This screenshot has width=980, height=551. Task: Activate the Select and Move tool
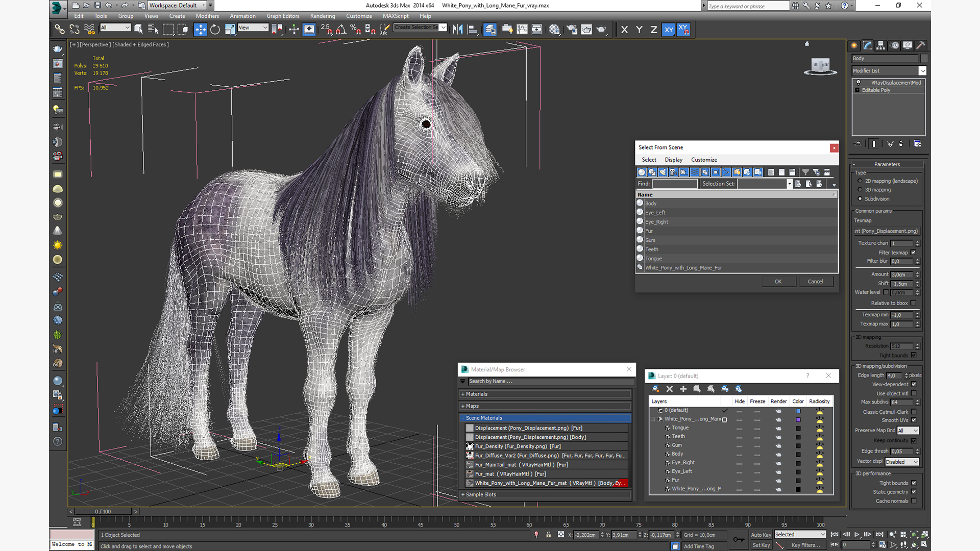pyautogui.click(x=200, y=30)
